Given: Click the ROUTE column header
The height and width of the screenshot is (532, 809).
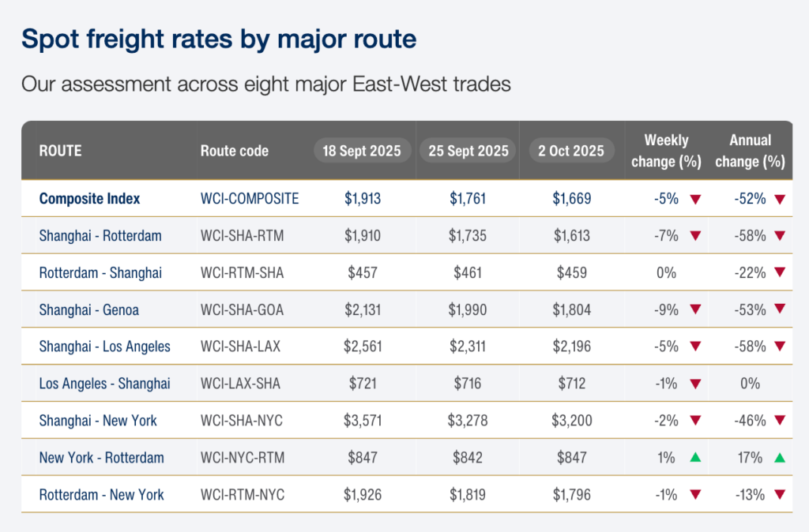Looking at the screenshot, I should [61, 151].
